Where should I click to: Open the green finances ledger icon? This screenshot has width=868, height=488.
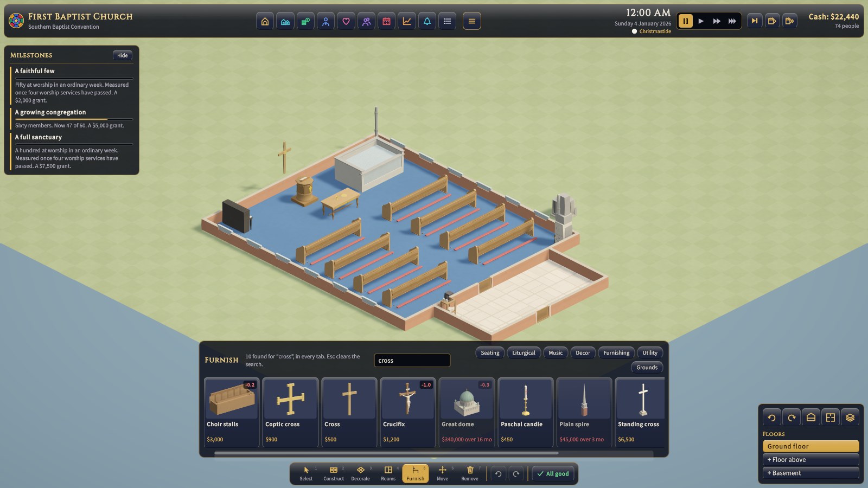[305, 21]
